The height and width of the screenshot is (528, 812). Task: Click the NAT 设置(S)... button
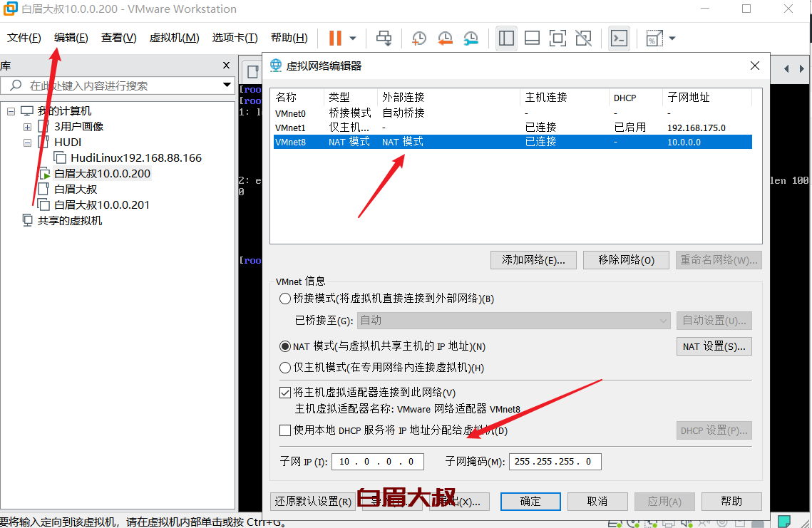click(714, 346)
